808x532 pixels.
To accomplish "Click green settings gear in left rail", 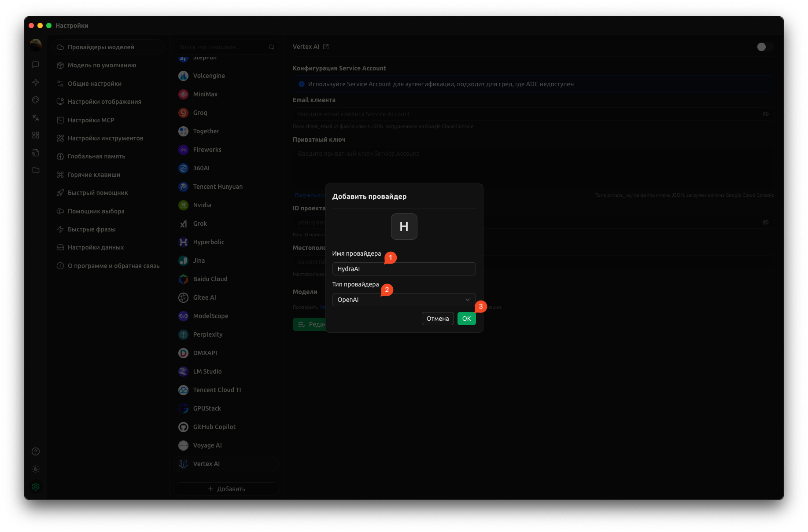I will (36, 487).
